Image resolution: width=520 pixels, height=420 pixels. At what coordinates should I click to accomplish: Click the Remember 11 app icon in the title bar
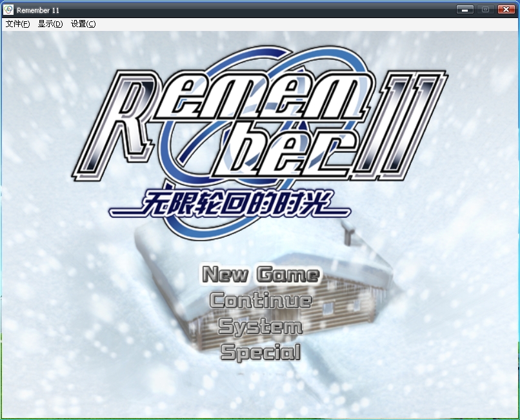point(8,10)
